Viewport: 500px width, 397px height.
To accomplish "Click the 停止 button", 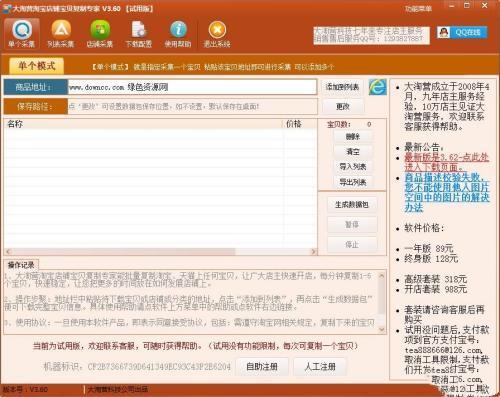I will click(x=352, y=245).
